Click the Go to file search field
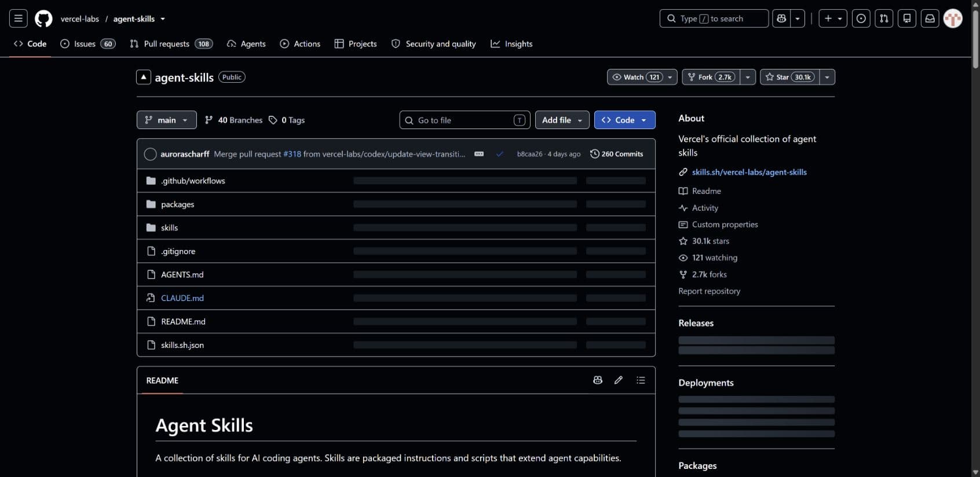 465,120
